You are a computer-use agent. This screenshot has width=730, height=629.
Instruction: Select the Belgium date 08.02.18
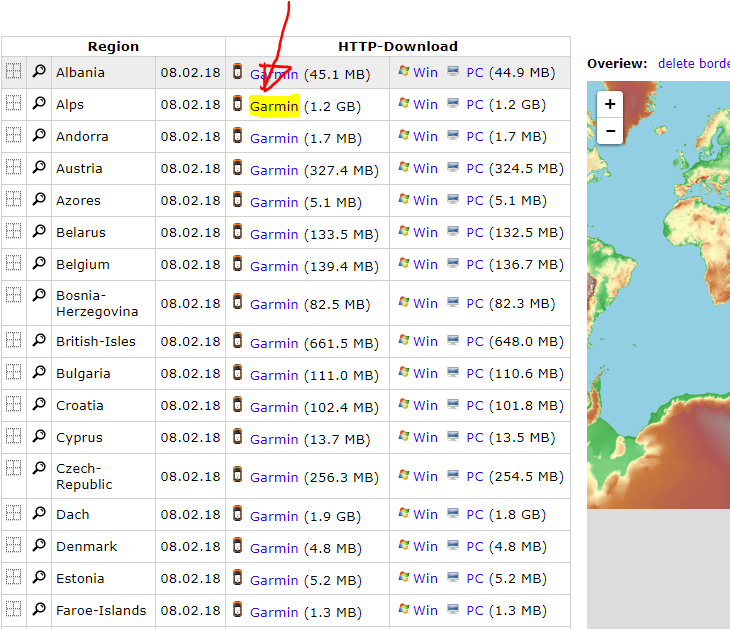[x=190, y=264]
